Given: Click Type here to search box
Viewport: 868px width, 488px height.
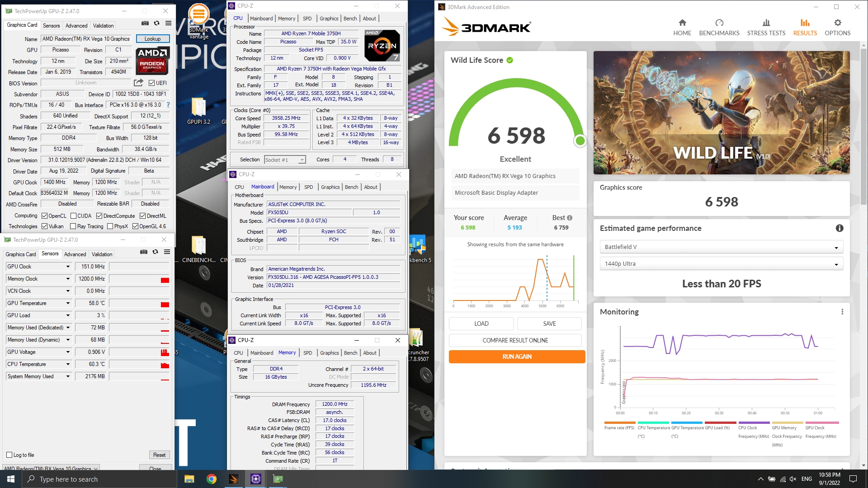Looking at the screenshot, I should [x=99, y=479].
